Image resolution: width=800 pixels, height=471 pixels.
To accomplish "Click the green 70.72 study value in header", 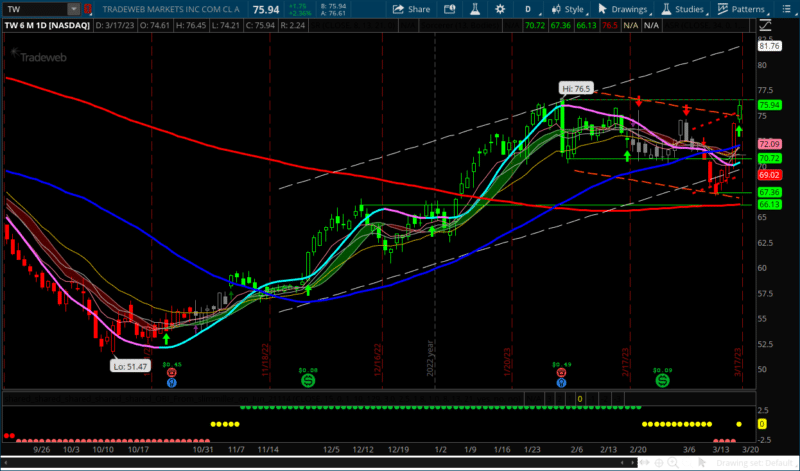I will point(535,25).
